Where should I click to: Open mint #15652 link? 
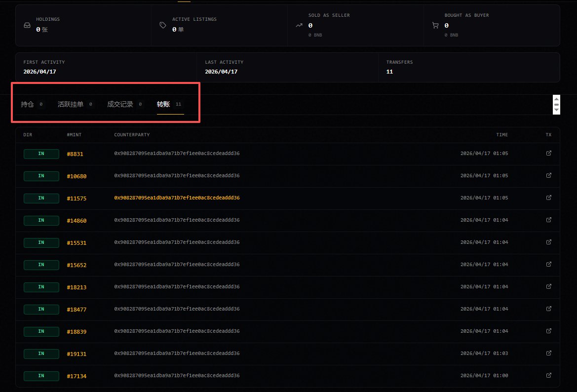(77, 265)
